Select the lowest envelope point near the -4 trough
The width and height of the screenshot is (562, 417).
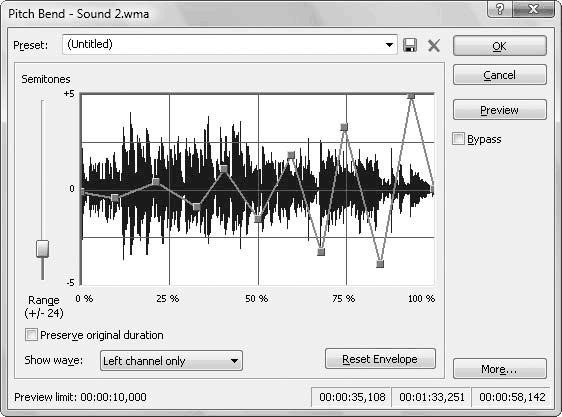[380, 264]
